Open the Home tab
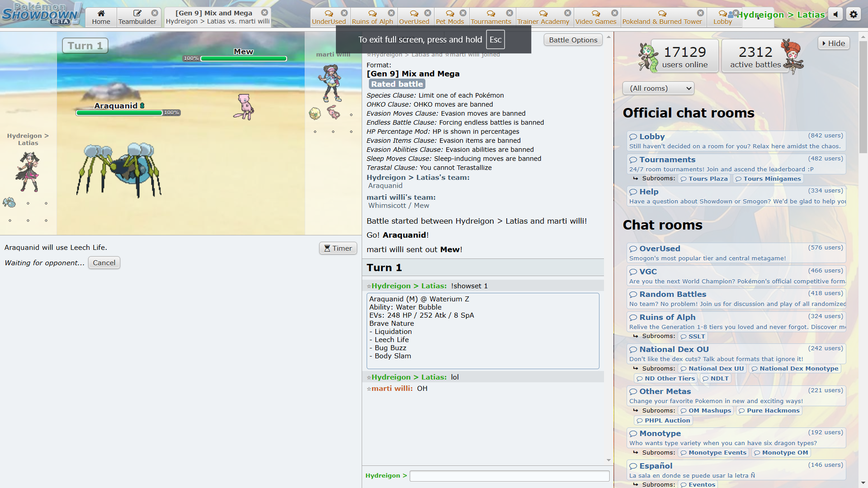 pyautogui.click(x=101, y=17)
